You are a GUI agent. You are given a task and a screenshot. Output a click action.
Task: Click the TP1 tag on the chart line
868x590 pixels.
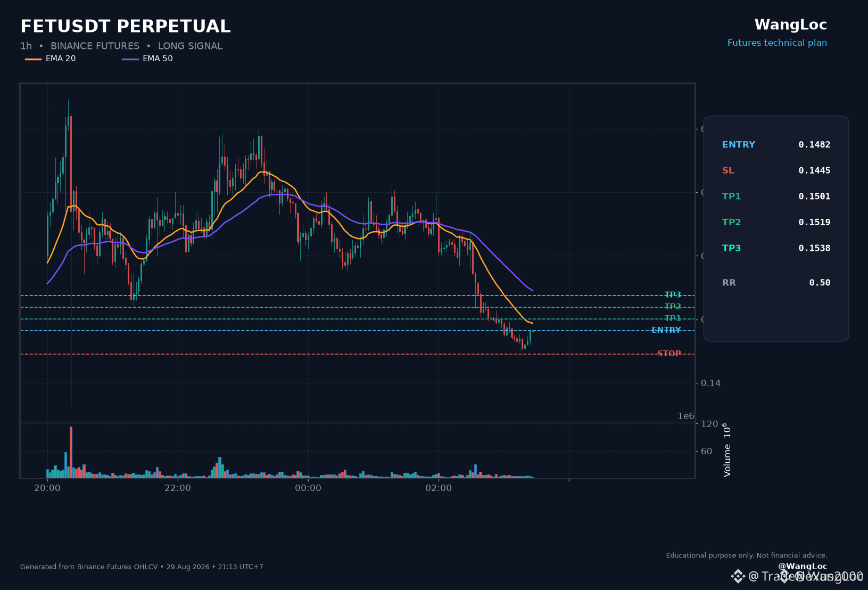(x=673, y=318)
